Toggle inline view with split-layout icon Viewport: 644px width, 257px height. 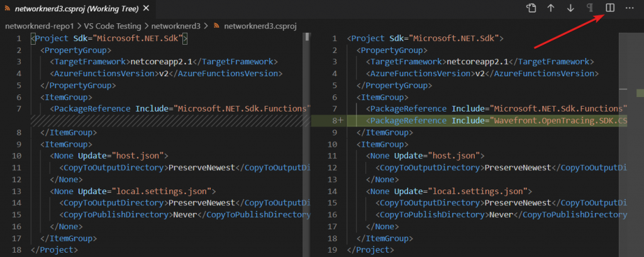[610, 8]
